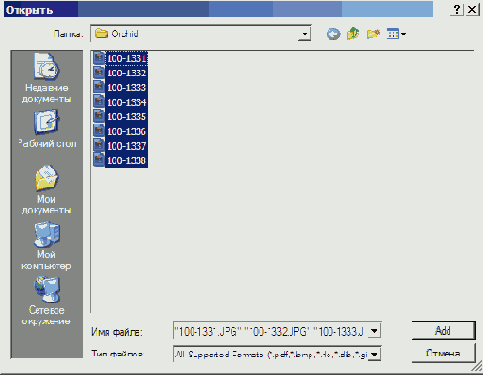This screenshot has width=483, height=375.
Task: Click the Back navigation arrow icon
Action: point(333,34)
